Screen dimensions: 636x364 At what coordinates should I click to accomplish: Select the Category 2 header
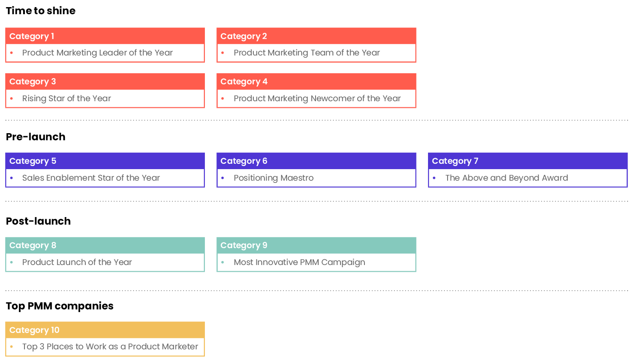pyautogui.click(x=316, y=36)
